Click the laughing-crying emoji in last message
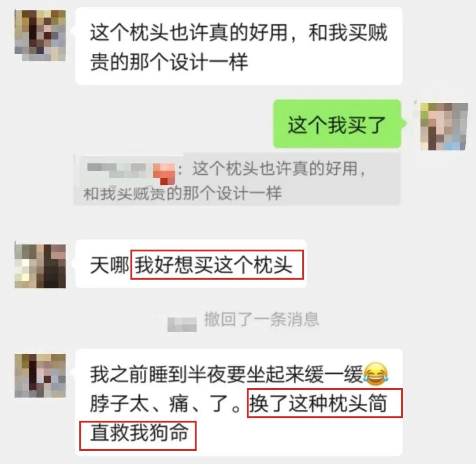Image resolution: width=476 pixels, height=464 pixels. tap(376, 374)
